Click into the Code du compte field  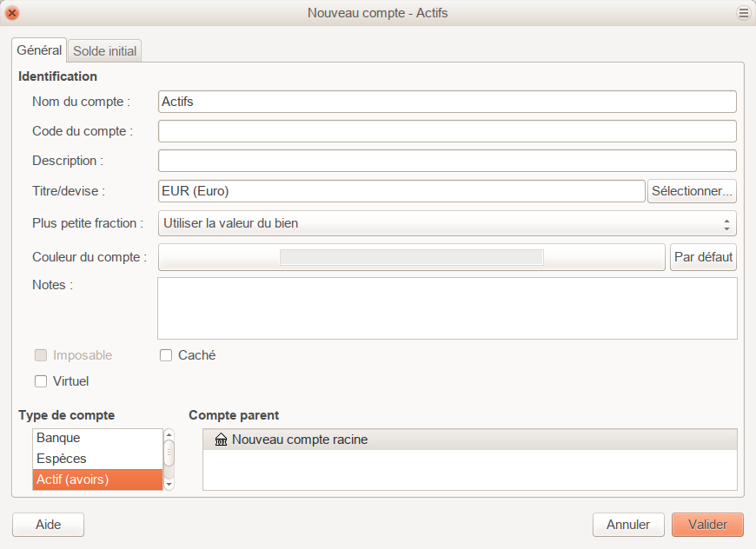(x=447, y=131)
